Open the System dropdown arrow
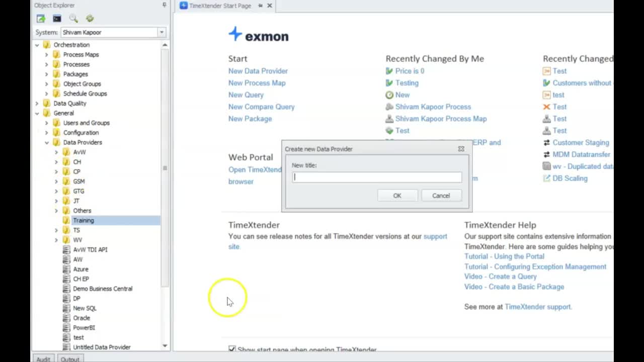The height and width of the screenshot is (362, 644). (x=162, y=32)
